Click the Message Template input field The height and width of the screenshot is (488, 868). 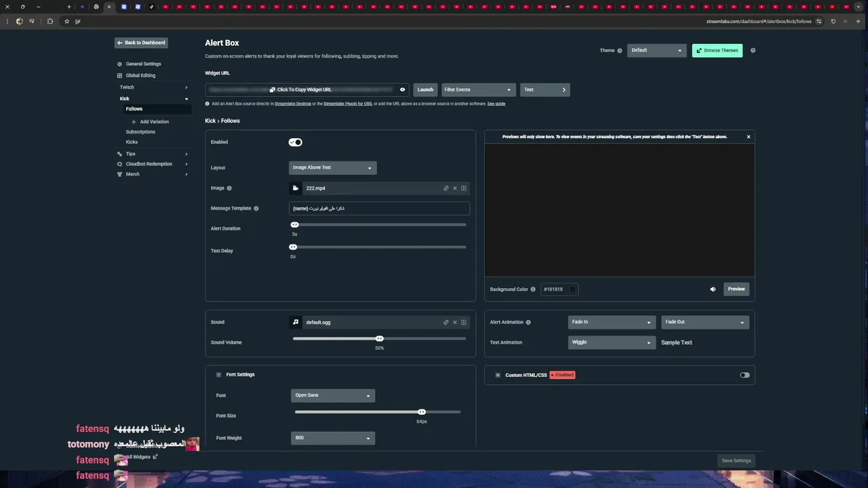tap(379, 209)
